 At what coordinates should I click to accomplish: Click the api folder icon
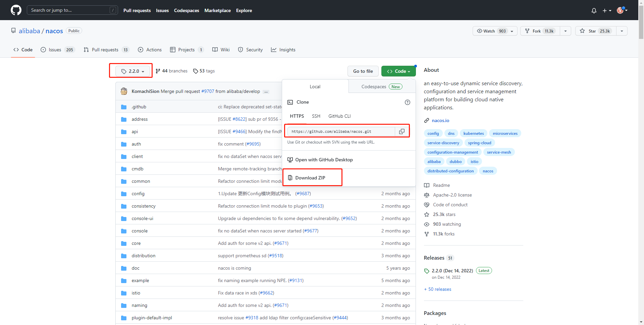[x=124, y=132]
